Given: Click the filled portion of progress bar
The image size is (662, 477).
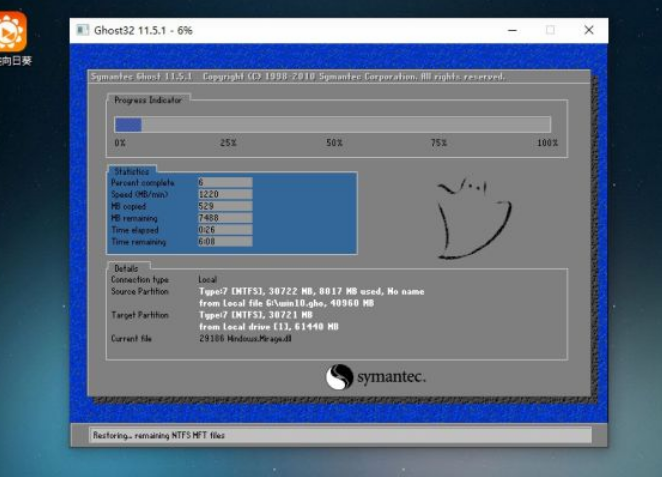Looking at the screenshot, I should 128,125.
